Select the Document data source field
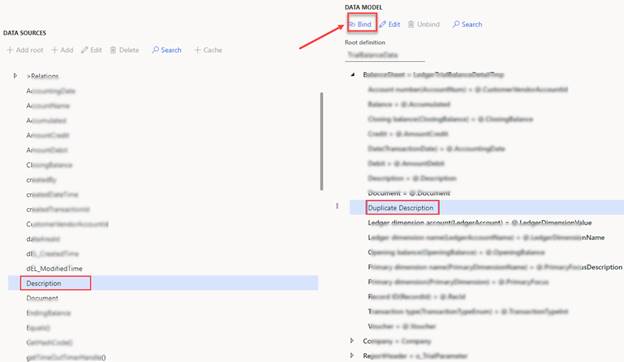The height and width of the screenshot is (362, 624). point(42,298)
